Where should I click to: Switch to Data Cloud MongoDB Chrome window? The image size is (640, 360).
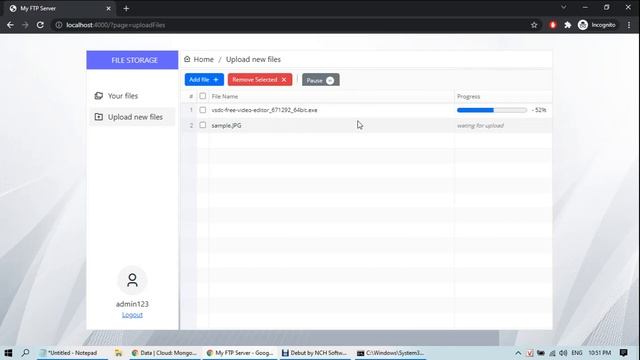pyautogui.click(x=164, y=353)
